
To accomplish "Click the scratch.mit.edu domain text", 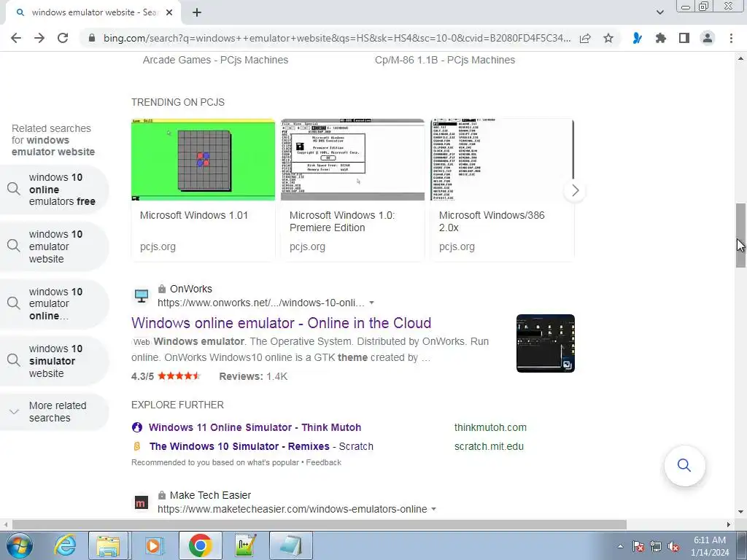I will (489, 446).
